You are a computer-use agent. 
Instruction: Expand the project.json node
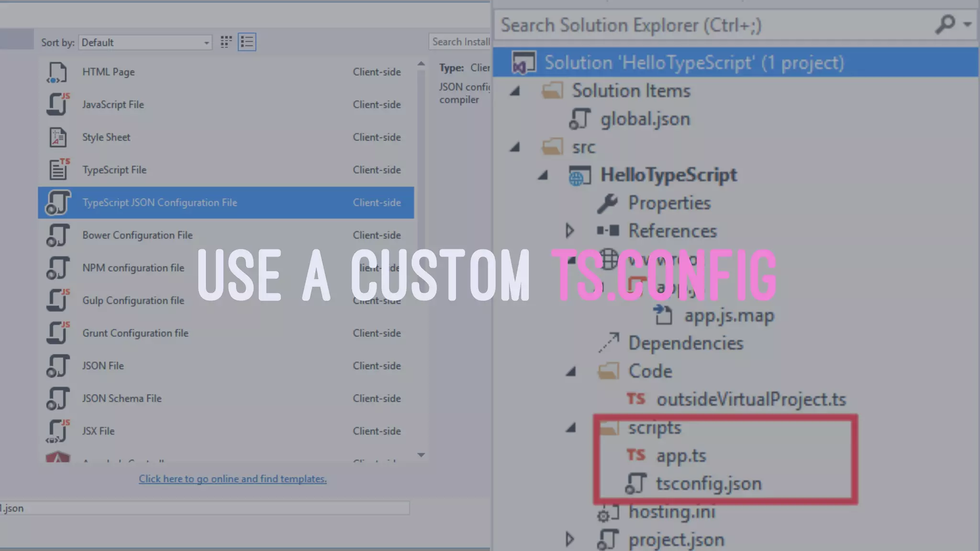(x=569, y=540)
